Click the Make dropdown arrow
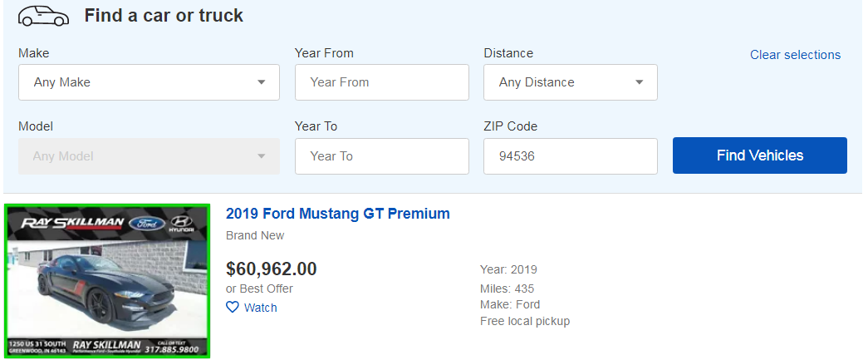 tap(262, 82)
